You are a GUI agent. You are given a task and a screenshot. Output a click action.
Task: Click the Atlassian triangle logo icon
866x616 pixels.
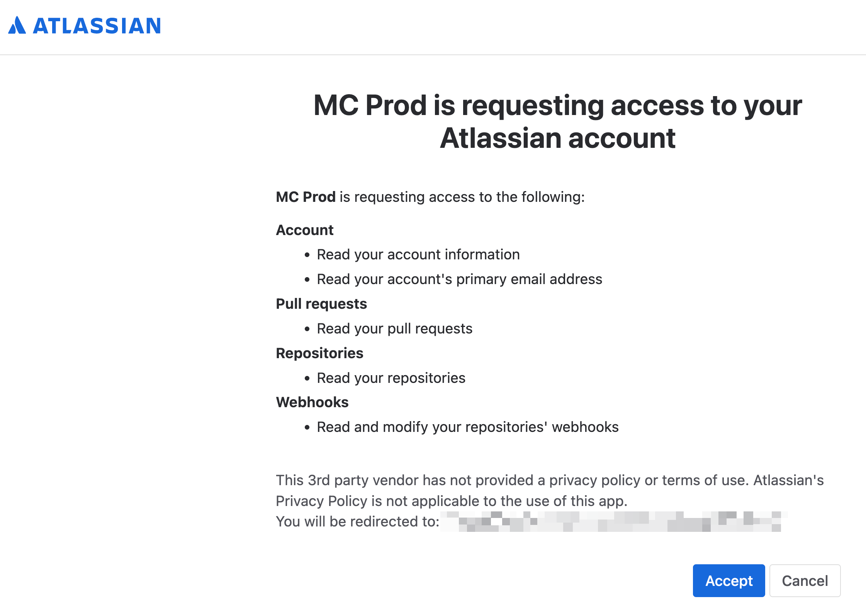click(17, 25)
